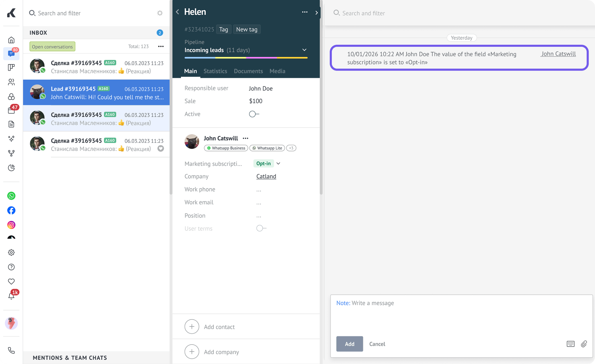The width and height of the screenshot is (595, 364).
Task: Open the chats icon with badge 80
Action: (11, 54)
